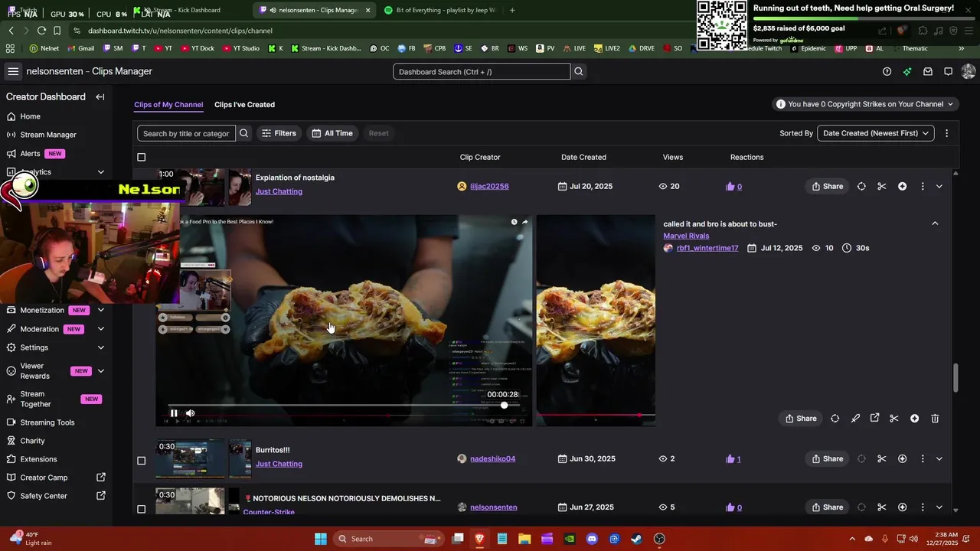Click the clip search magnifier icon
The height and width of the screenshot is (551, 980).
click(243, 133)
